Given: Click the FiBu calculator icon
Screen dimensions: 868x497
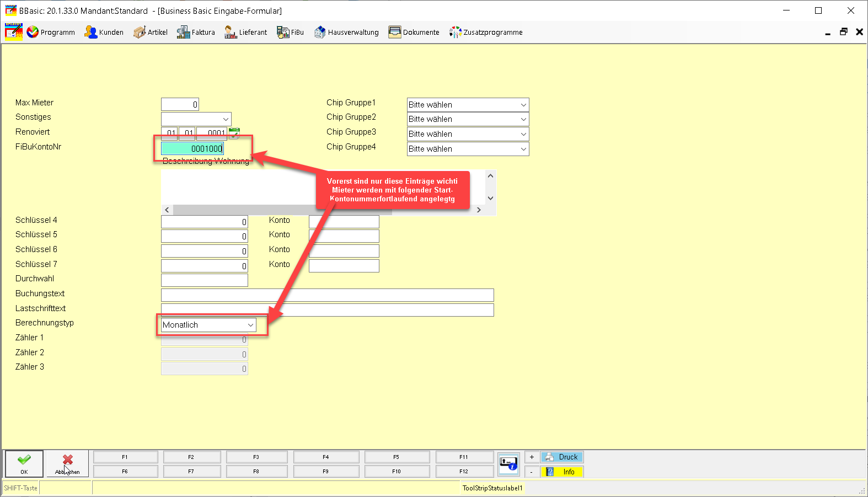Looking at the screenshot, I should [x=283, y=32].
